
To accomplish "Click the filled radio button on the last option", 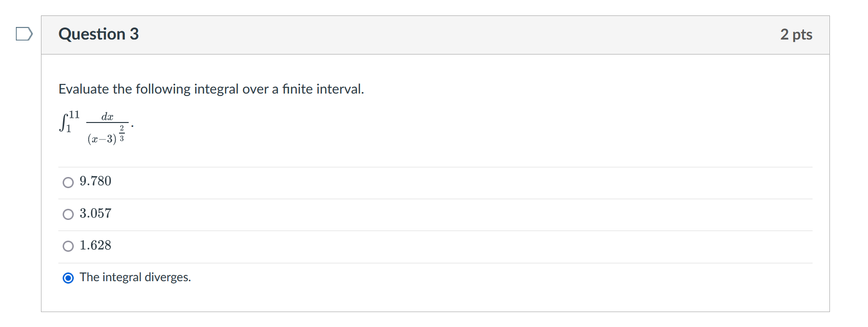I will (x=68, y=277).
